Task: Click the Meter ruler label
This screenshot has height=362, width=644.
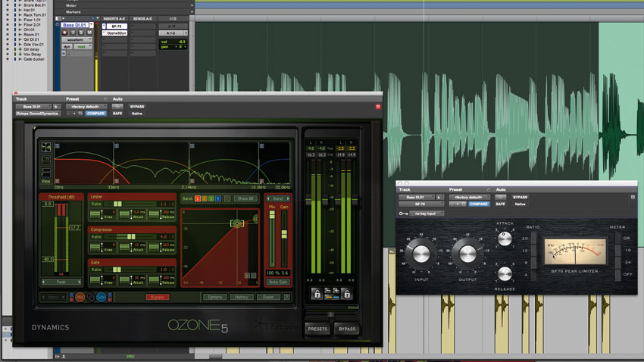Action: pos(71,6)
